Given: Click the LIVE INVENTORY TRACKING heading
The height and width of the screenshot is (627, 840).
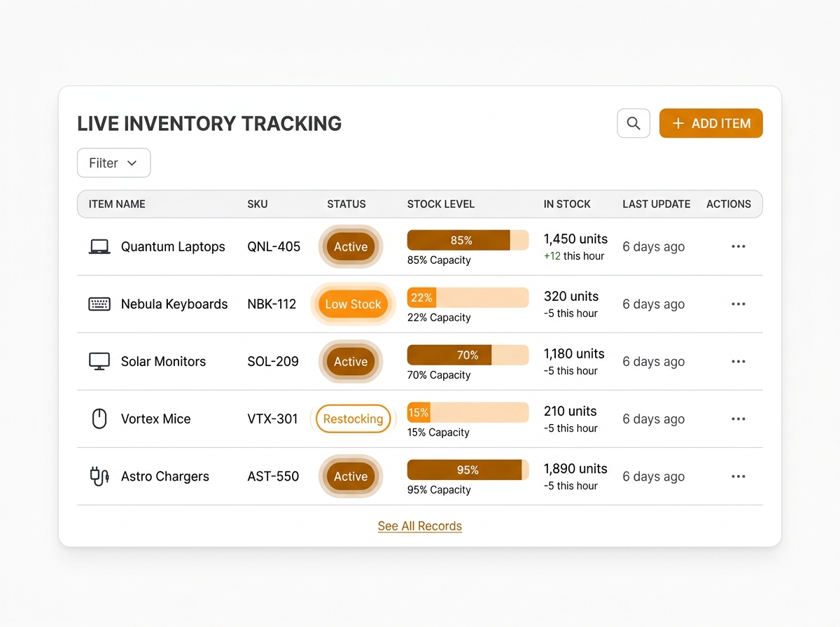Looking at the screenshot, I should [x=209, y=124].
